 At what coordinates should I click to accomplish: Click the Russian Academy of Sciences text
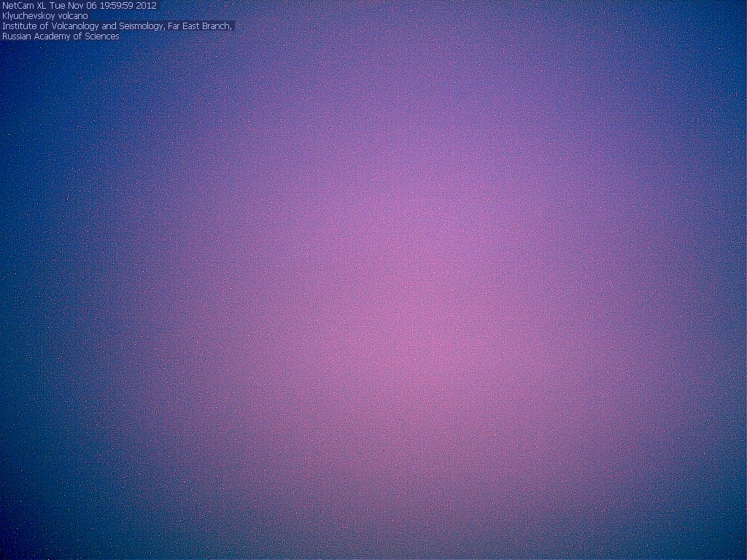click(61, 36)
